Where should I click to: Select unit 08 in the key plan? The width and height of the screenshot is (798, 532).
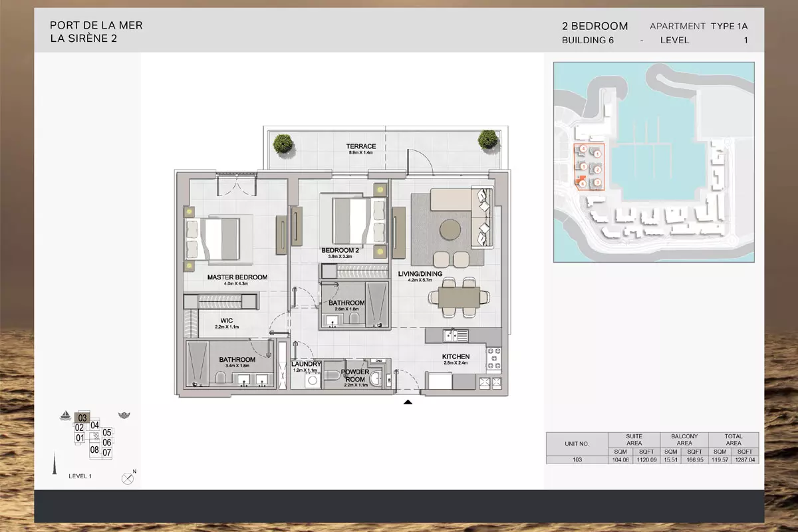click(x=94, y=450)
